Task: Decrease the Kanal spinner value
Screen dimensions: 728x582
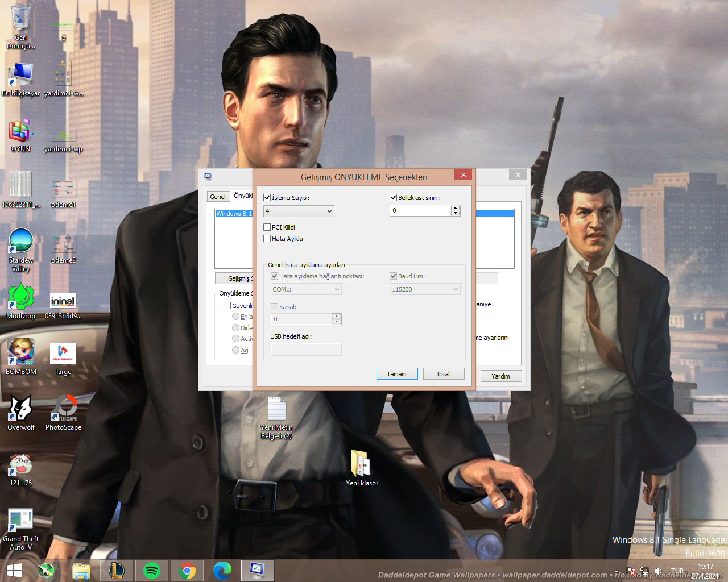Action: [x=337, y=322]
